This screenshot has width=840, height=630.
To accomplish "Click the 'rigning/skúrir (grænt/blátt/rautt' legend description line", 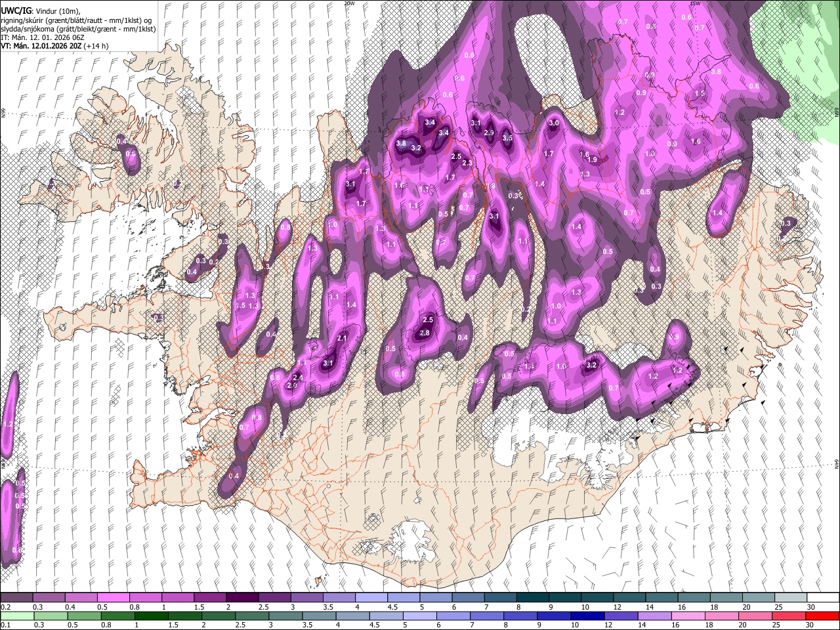I will pos(76,20).
